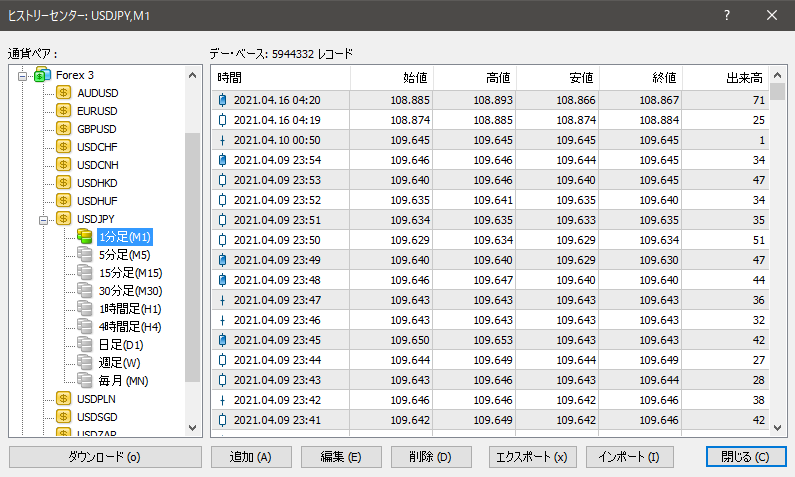Select the 5分足(M5) timeframe icon
Screen dimensions: 795x477
click(x=85, y=255)
